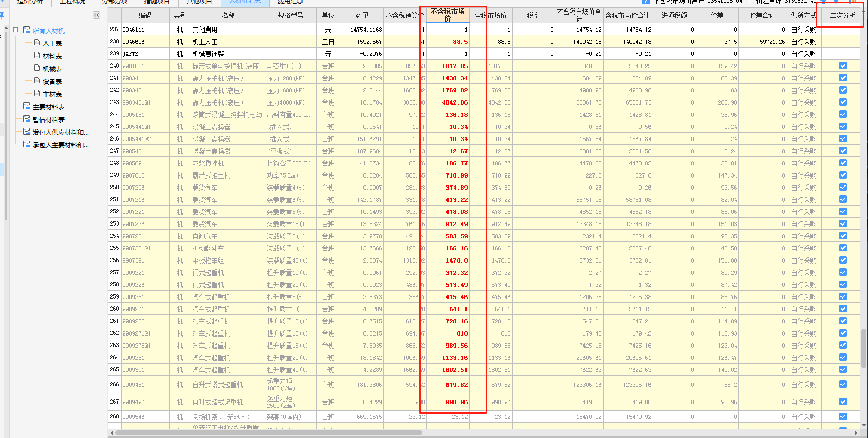The image size is (868, 438).
Task: Open 供货方式 cell 自行采购 in row 239
Action: click(803, 54)
